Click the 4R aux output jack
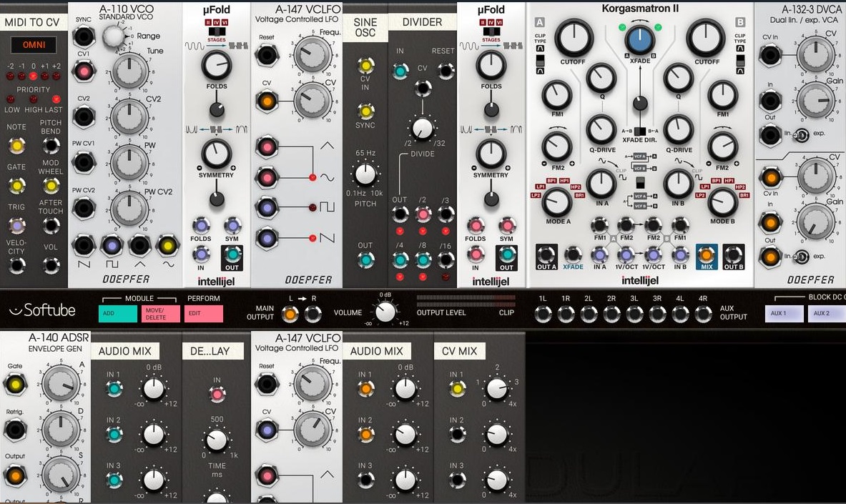Screen dimensions: 846x504 (x=702, y=313)
